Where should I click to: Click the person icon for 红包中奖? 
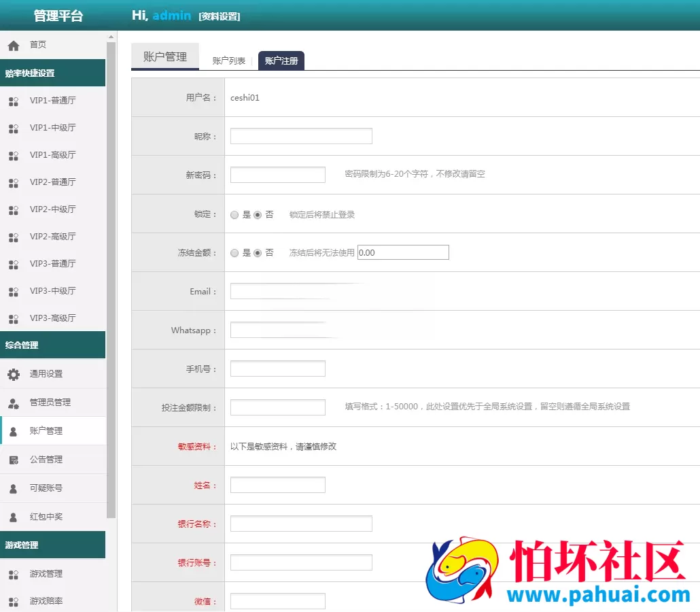14,517
